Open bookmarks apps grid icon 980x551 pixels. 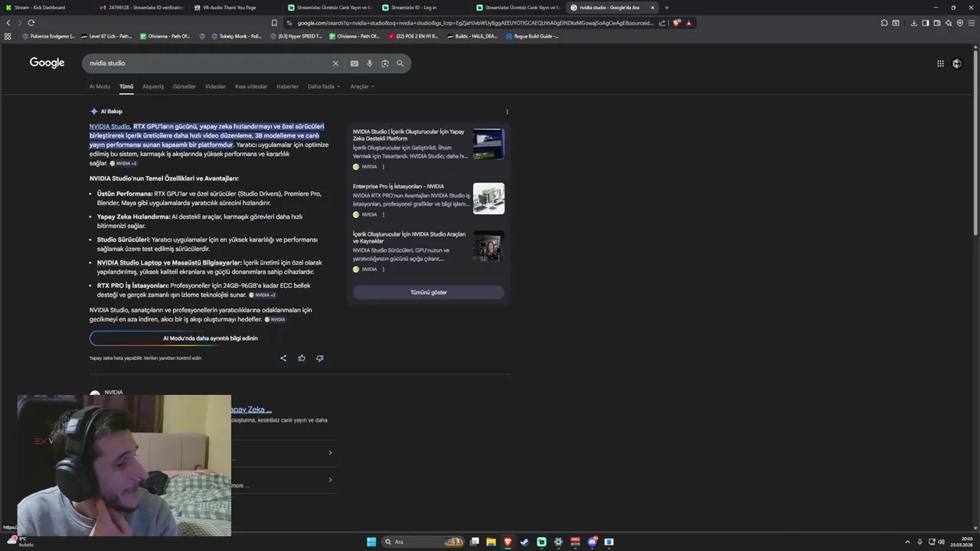coord(8,36)
